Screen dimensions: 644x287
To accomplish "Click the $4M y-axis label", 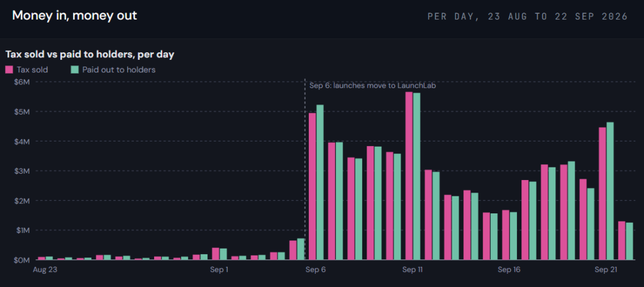I will pos(23,141).
